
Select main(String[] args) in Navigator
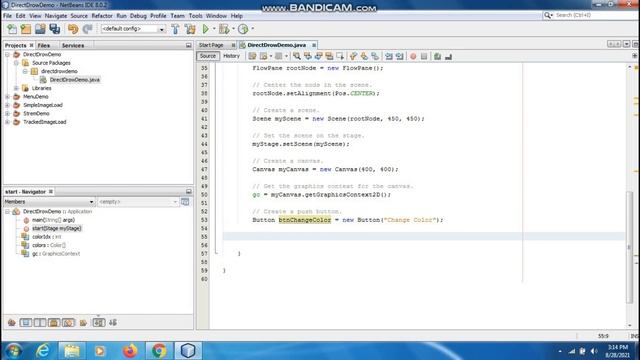(x=53, y=220)
